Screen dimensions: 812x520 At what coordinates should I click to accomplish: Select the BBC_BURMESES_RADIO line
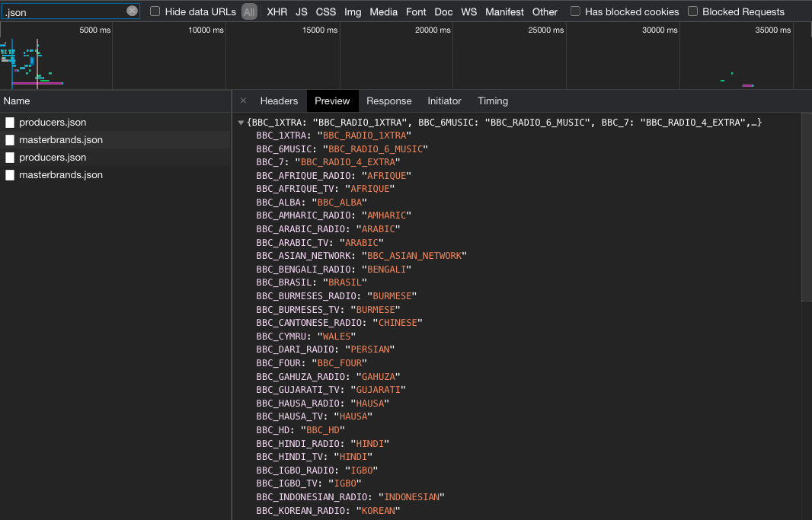pos(337,296)
